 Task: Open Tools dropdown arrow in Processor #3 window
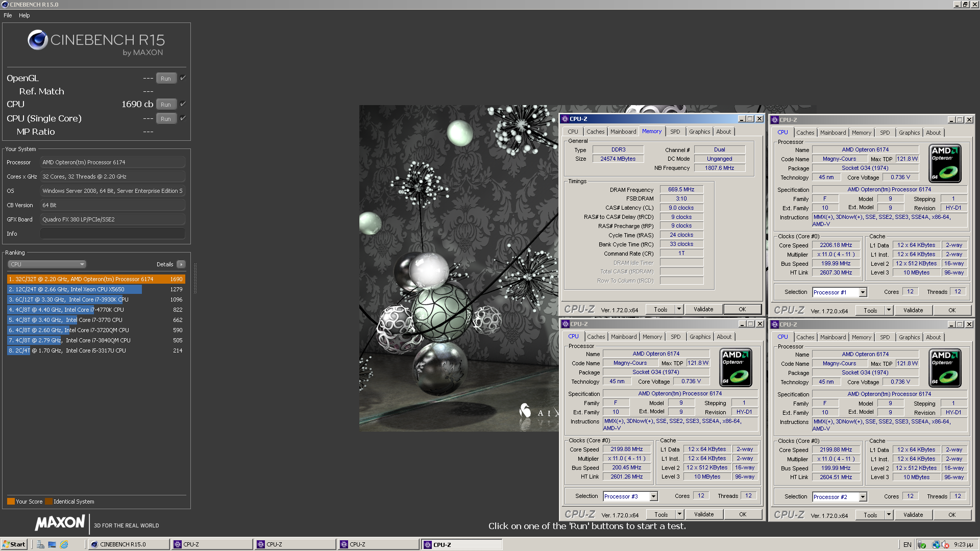(x=679, y=514)
